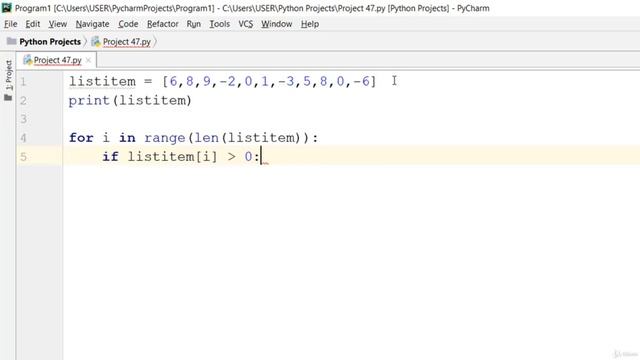640x360 pixels.
Task: Click the PyCharm icon in title bar
Action: 7,8
